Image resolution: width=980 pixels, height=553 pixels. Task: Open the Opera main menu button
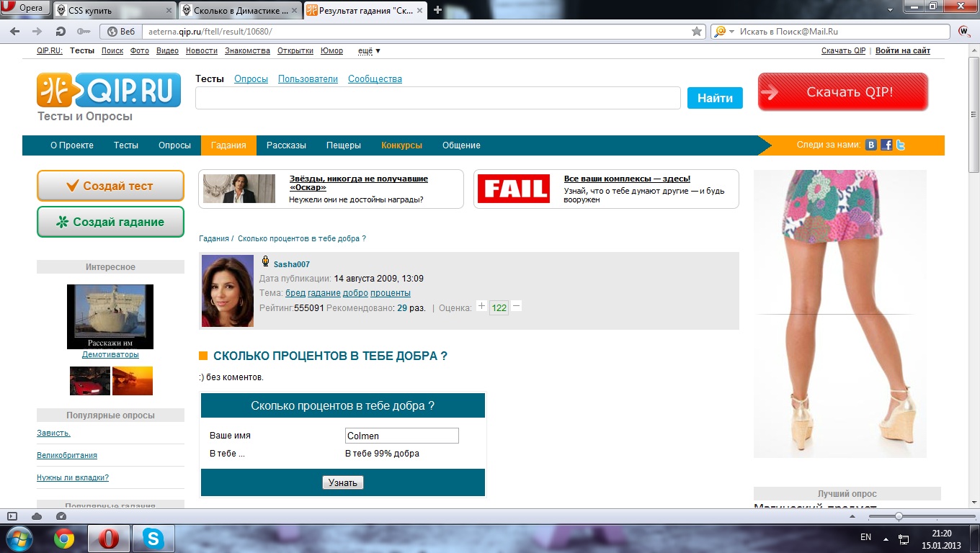point(26,9)
